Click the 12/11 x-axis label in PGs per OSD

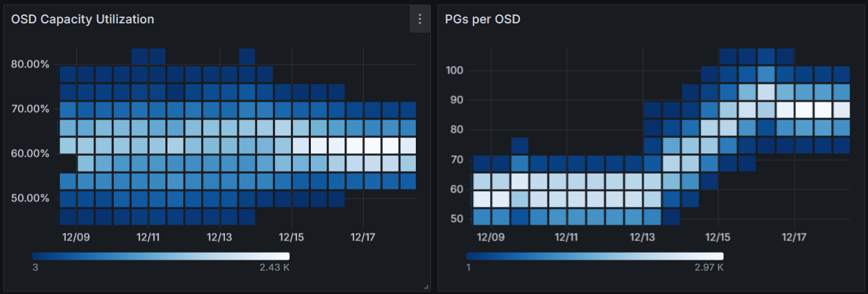click(x=566, y=237)
